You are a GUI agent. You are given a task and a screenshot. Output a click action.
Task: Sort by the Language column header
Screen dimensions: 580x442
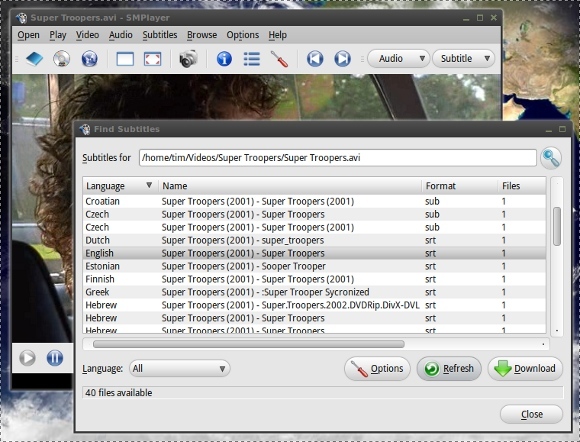pos(120,186)
